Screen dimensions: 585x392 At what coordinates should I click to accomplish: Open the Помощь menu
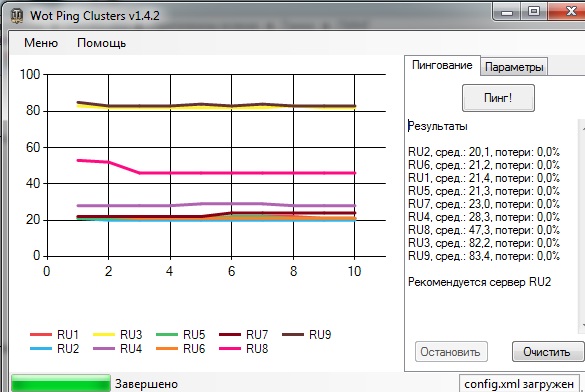pyautogui.click(x=101, y=43)
